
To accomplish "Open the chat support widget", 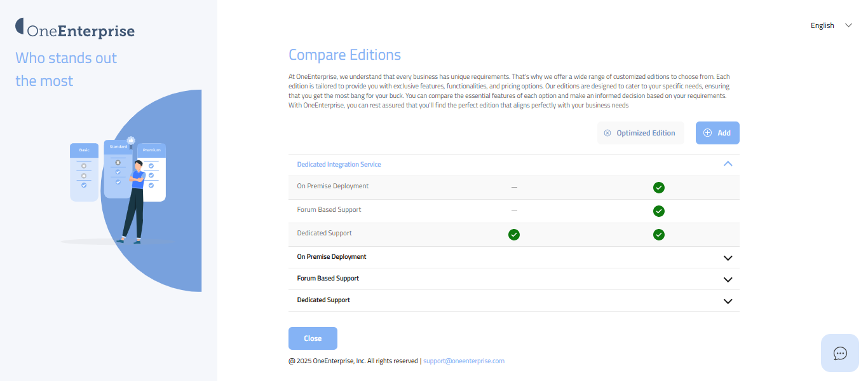I will [x=840, y=353].
